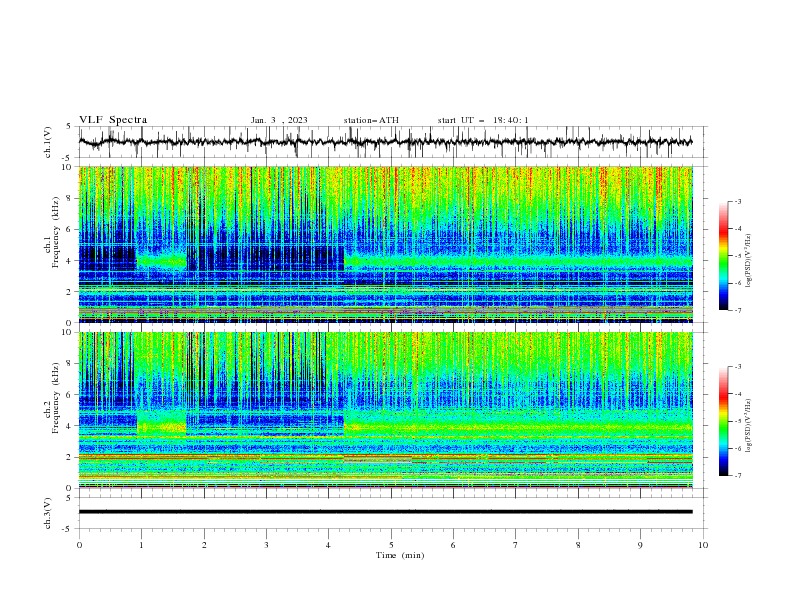Click the 'VLF Spectra' title text
This screenshot has height=612, width=792.
(x=113, y=120)
